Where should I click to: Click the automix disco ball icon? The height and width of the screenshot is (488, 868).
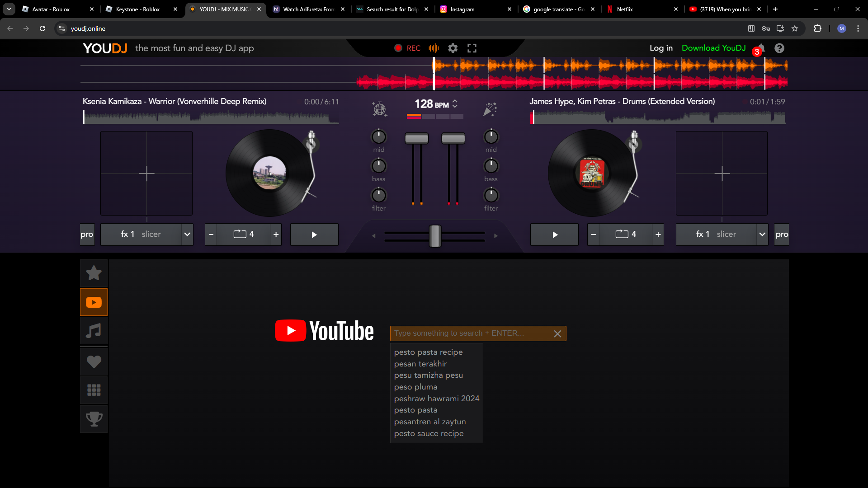379,109
